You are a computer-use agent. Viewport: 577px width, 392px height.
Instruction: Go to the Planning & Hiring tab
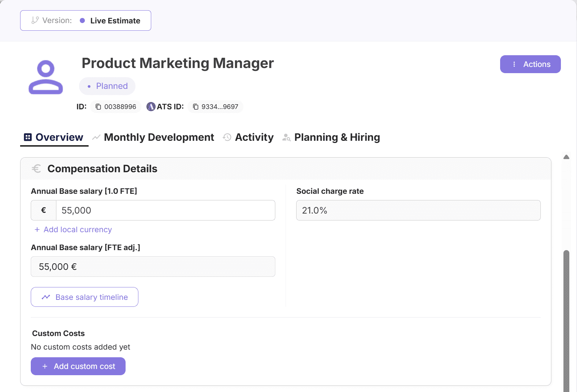click(336, 137)
